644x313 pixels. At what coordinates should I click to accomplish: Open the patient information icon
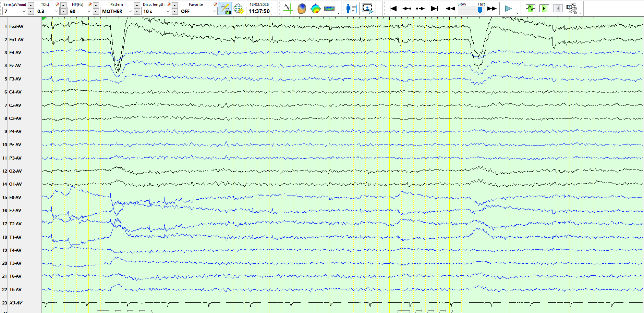[351, 8]
